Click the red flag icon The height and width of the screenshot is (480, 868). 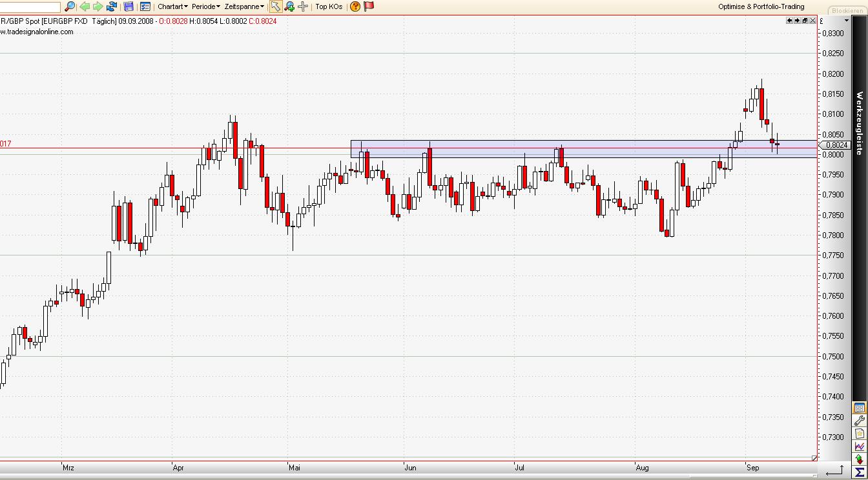tap(369, 6)
